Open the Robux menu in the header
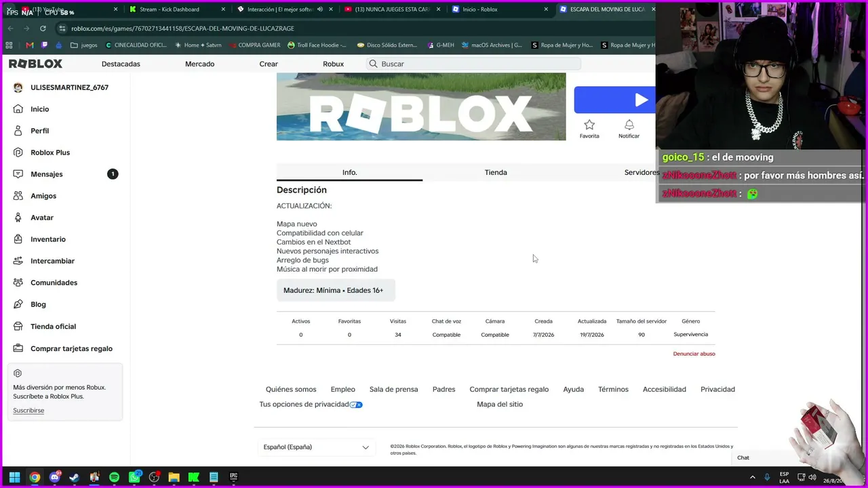868x488 pixels. click(333, 64)
